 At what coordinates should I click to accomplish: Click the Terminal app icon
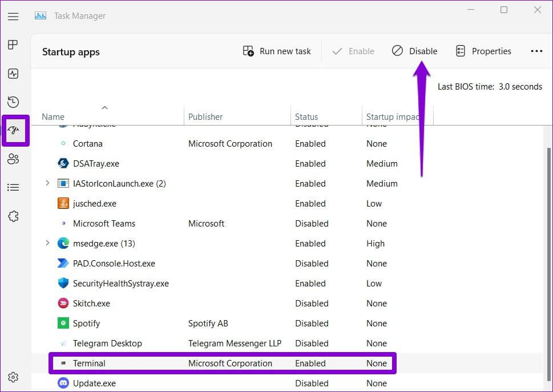63,363
